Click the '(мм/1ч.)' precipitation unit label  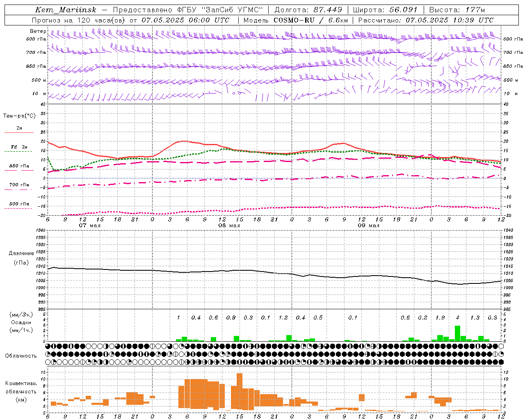pos(21,330)
